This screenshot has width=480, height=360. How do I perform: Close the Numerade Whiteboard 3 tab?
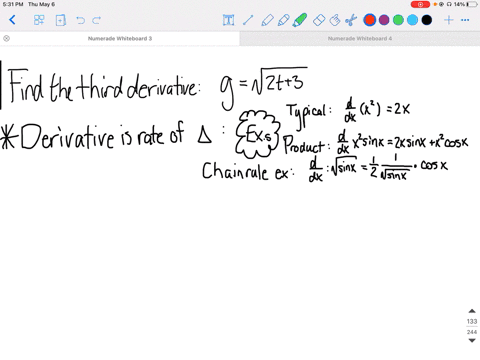point(6,38)
